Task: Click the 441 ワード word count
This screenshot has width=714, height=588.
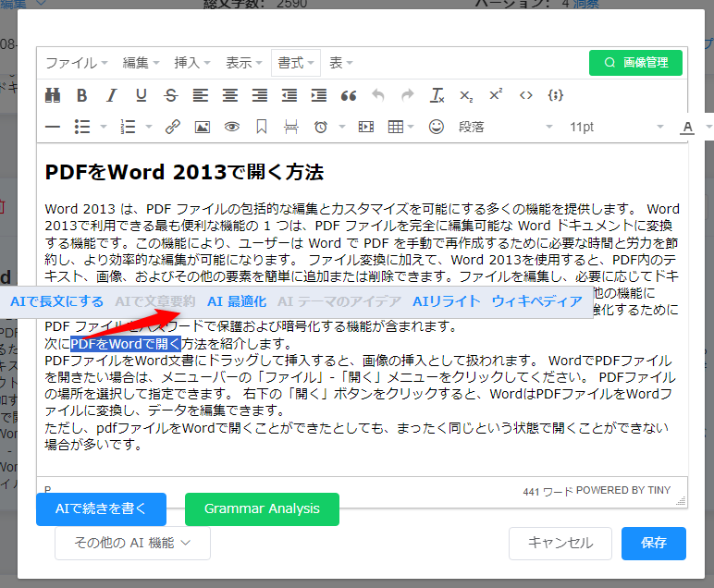Action: pyautogui.click(x=548, y=492)
